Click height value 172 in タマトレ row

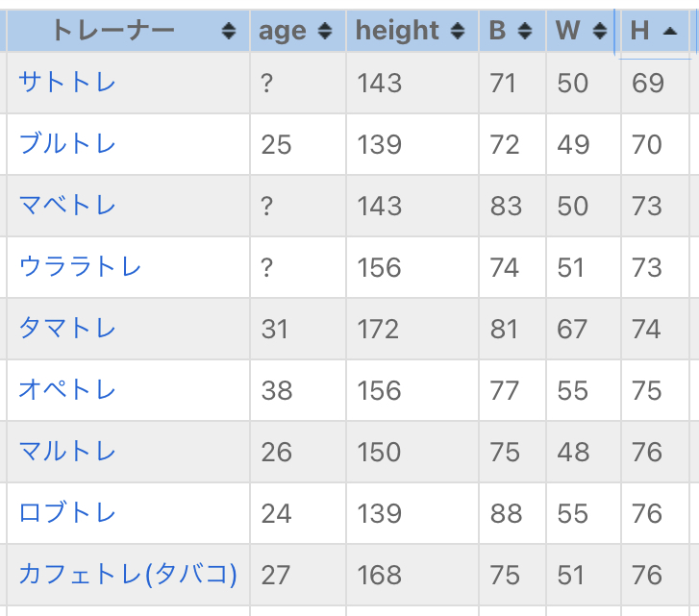point(378,330)
